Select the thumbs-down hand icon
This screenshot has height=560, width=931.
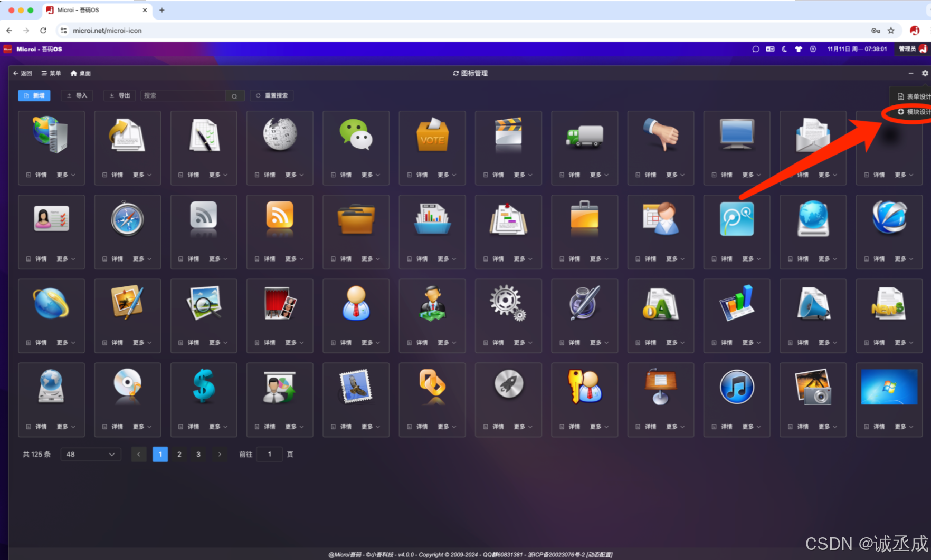point(661,134)
